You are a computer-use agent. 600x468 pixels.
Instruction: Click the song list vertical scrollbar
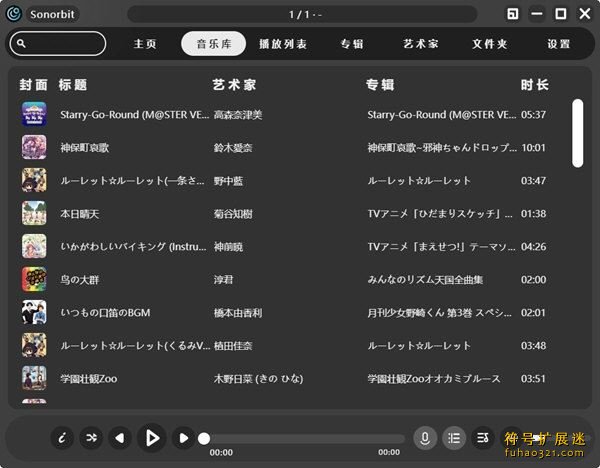[x=577, y=133]
